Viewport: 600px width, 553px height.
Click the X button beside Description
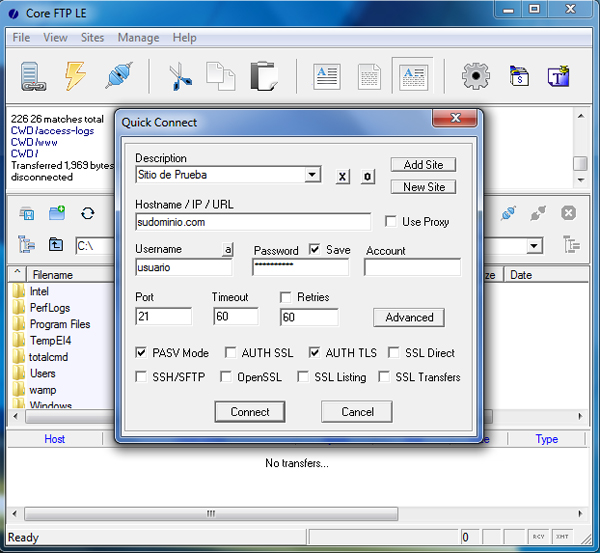pyautogui.click(x=342, y=177)
